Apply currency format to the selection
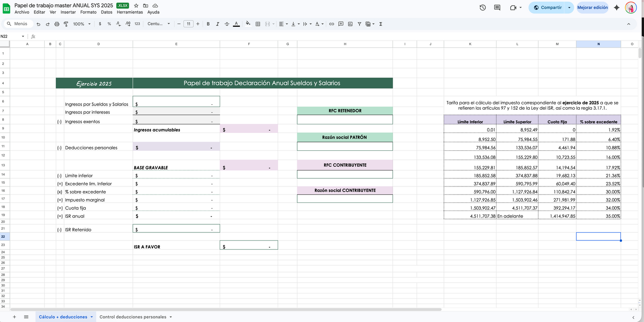This screenshot has height=322, width=644. (99, 24)
